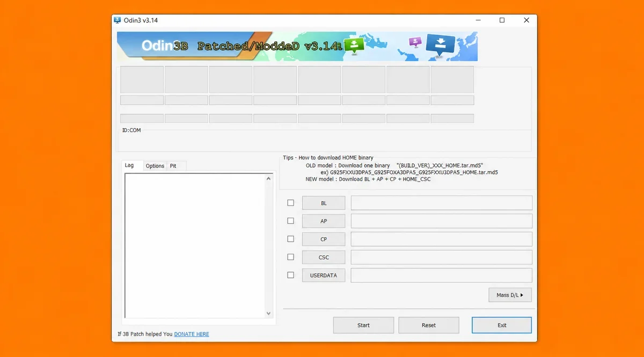The width and height of the screenshot is (644, 357).
Task: Click the 'Tips - How to download HOME binary' text
Action: pos(328,157)
